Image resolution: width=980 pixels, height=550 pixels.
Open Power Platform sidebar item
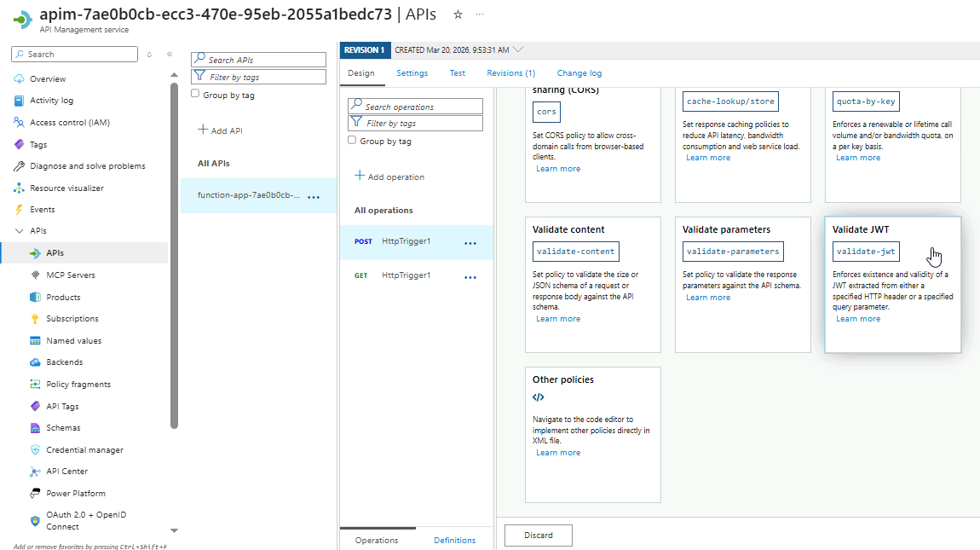(76, 493)
